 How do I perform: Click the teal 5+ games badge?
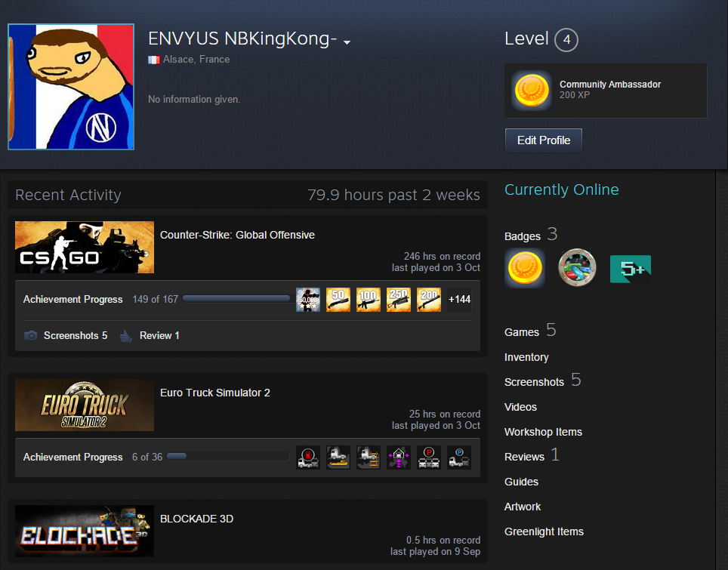pyautogui.click(x=631, y=269)
